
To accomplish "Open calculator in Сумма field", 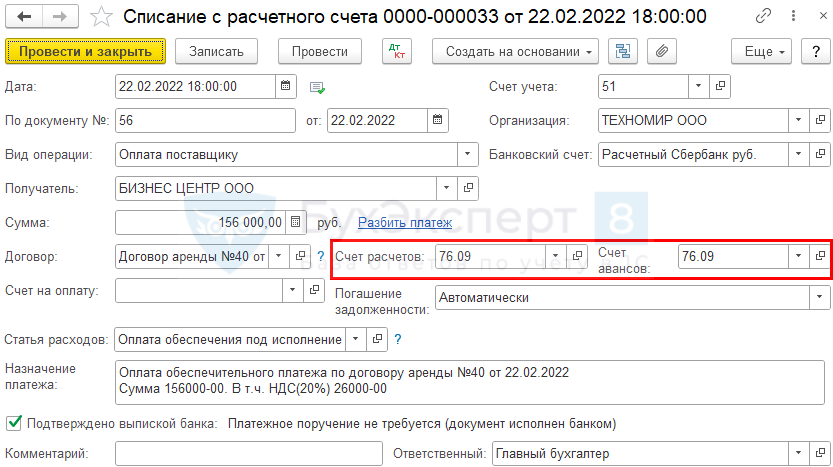I will (295, 222).
